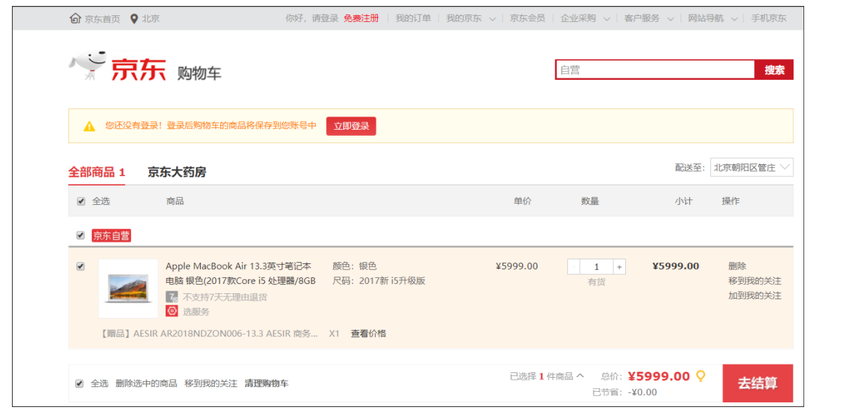Click the yellow lightbulb icon beside total price
This screenshot has width=868, height=417.
pos(700,376)
